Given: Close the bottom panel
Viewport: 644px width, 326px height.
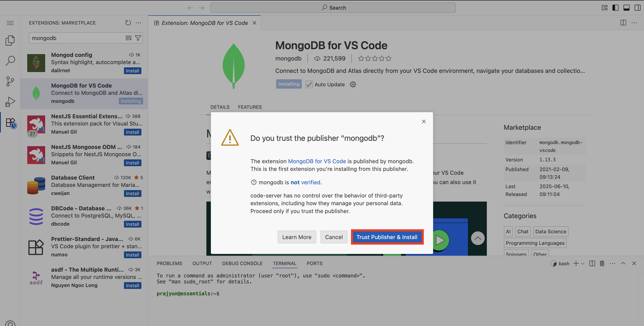Looking at the screenshot, I should click(x=634, y=263).
